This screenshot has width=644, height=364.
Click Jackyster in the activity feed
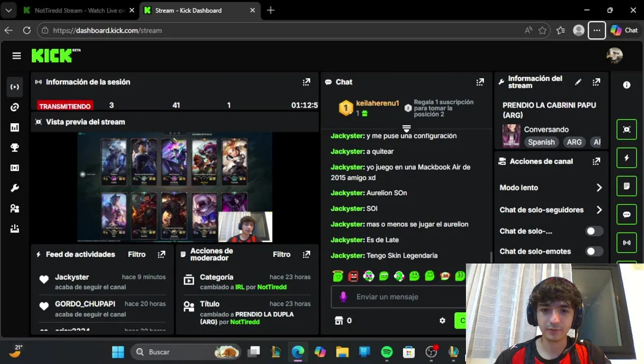(72, 277)
